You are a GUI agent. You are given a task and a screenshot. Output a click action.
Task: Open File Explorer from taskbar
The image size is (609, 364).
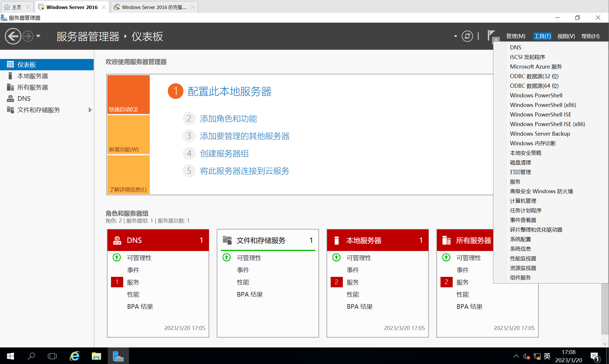point(96,356)
